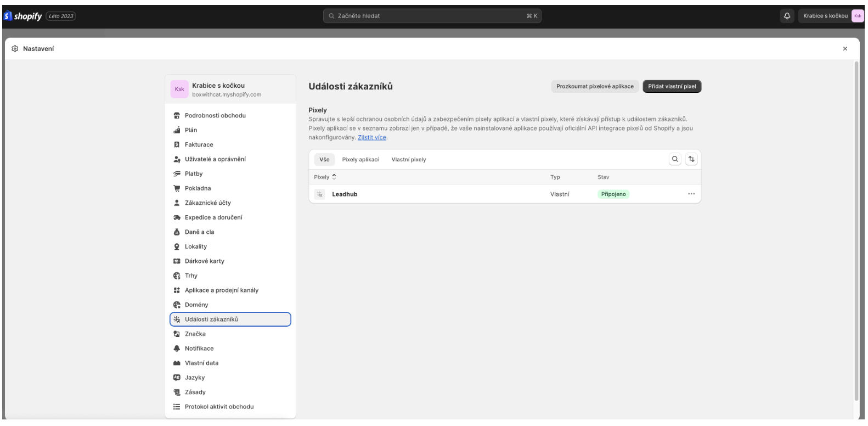Viewport: 868px width, 426px height.
Task: Close the Nastavení settings panel
Action: (x=845, y=49)
